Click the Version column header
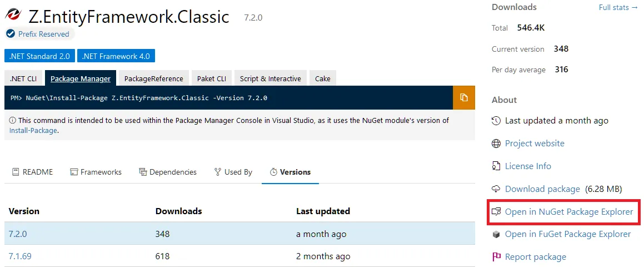 [24, 211]
